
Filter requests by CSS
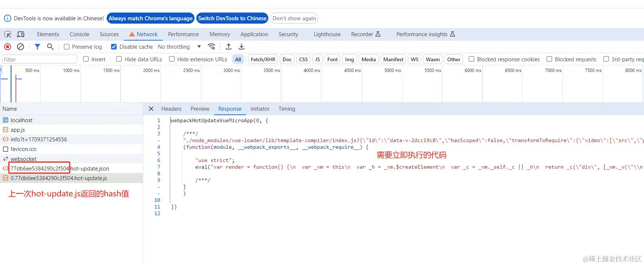click(x=303, y=59)
